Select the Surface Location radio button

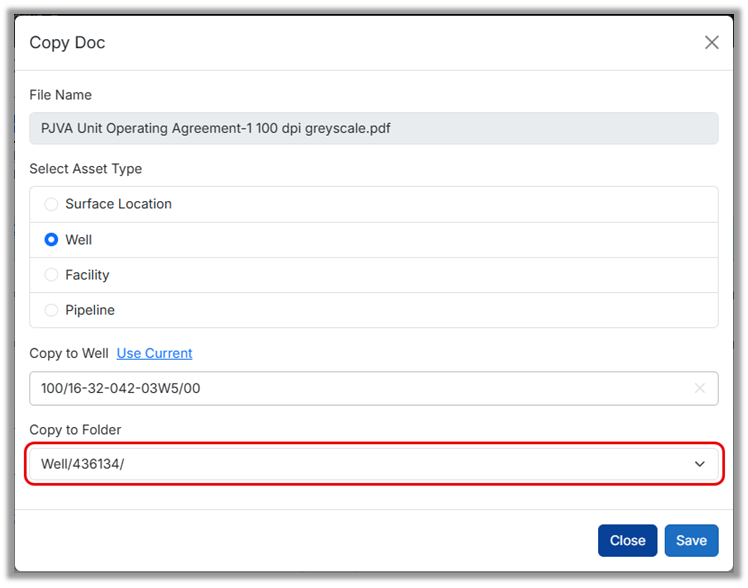pyautogui.click(x=52, y=204)
